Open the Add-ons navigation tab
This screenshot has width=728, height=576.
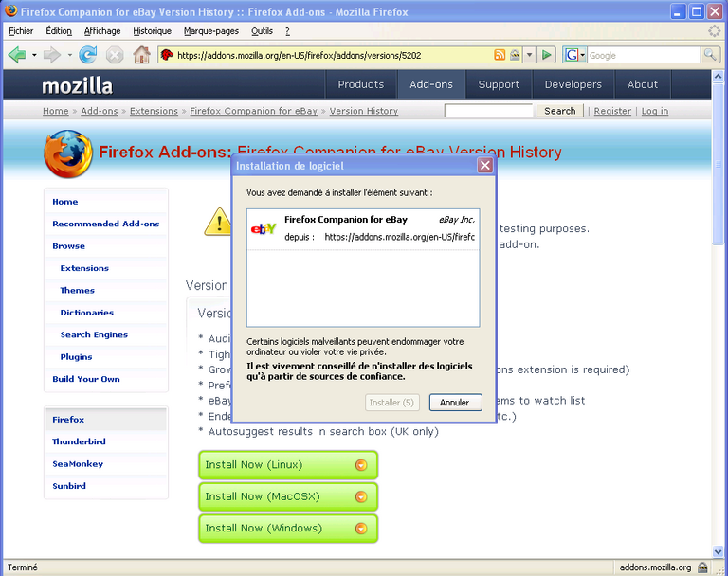431,84
